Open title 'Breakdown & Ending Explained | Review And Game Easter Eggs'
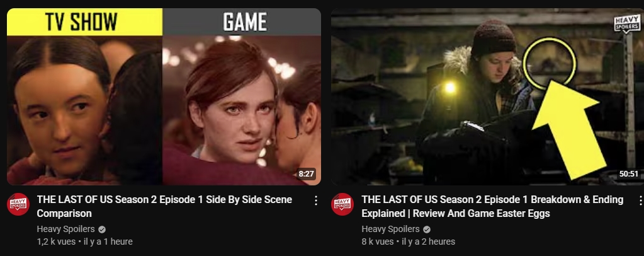Screen dimensions: 644x256 (x=492, y=206)
